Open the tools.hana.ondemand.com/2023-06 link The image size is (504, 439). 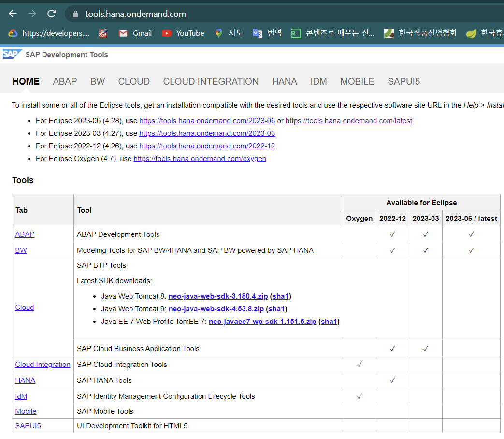pyautogui.click(x=207, y=121)
